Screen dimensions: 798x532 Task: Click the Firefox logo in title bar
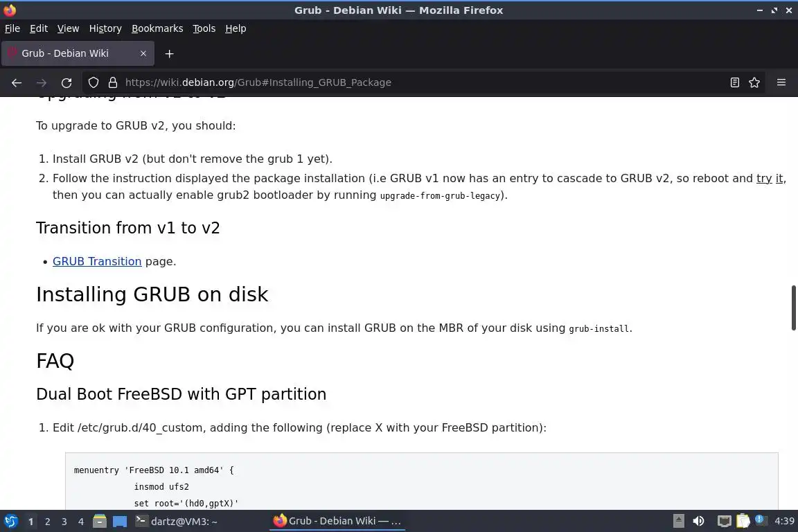(10, 10)
